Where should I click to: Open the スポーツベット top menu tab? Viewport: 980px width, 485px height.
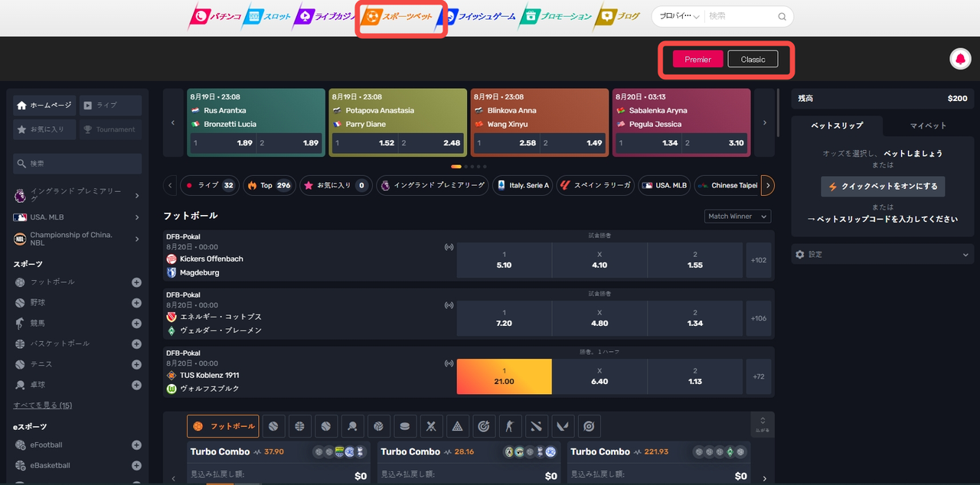[x=400, y=16]
